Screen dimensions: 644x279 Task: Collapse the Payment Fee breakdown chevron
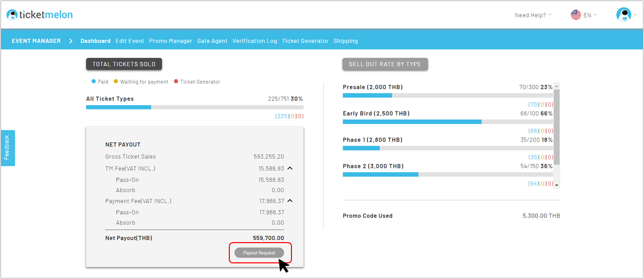click(x=290, y=201)
